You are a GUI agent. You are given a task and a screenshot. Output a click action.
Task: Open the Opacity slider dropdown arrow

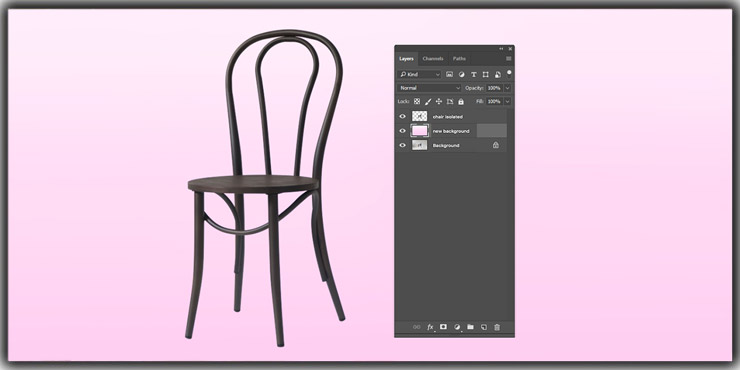tap(508, 88)
